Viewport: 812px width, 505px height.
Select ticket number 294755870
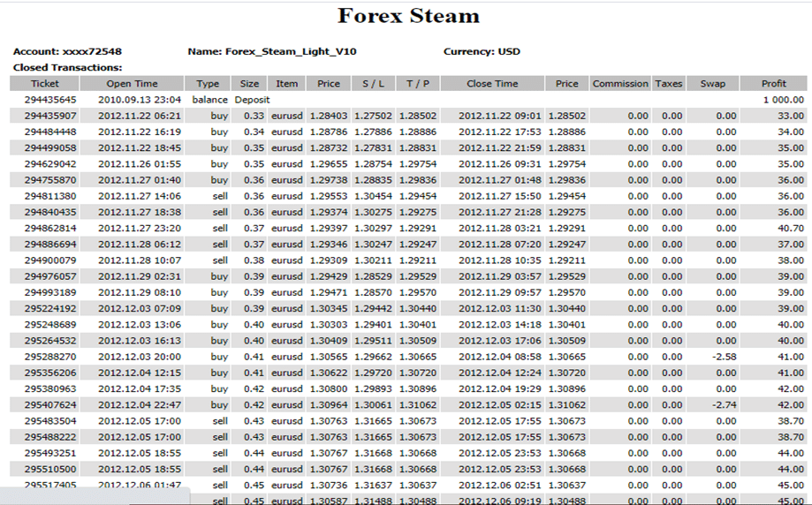pos(50,179)
